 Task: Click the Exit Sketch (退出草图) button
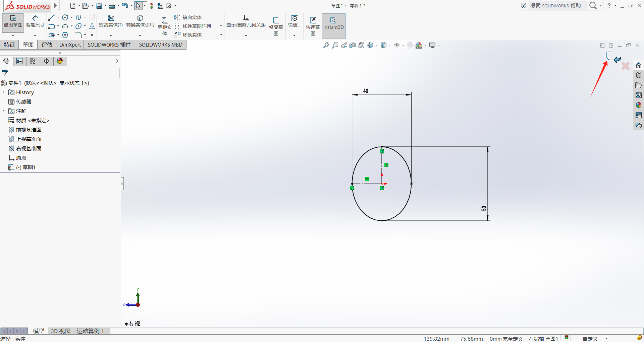13,21
